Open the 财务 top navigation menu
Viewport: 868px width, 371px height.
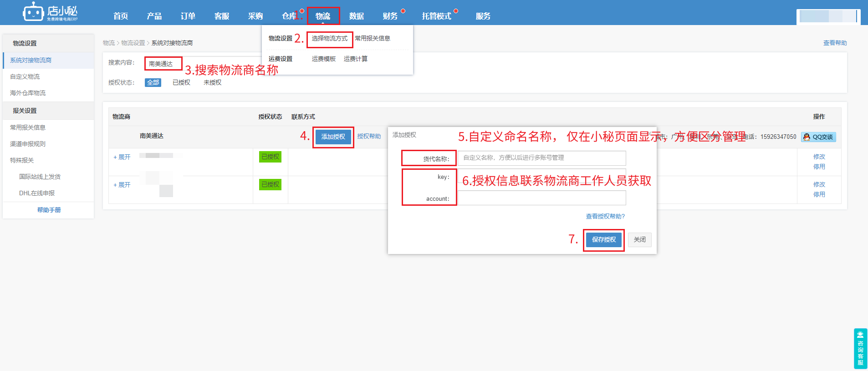tap(390, 16)
